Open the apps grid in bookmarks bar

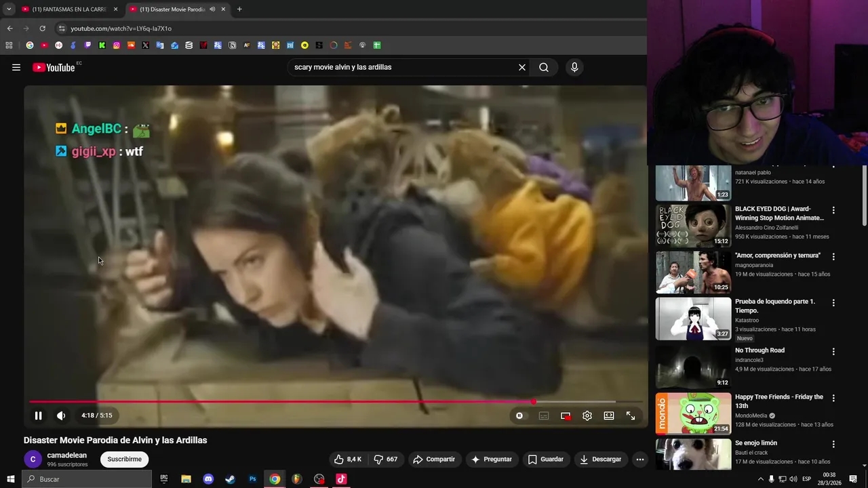(9, 45)
